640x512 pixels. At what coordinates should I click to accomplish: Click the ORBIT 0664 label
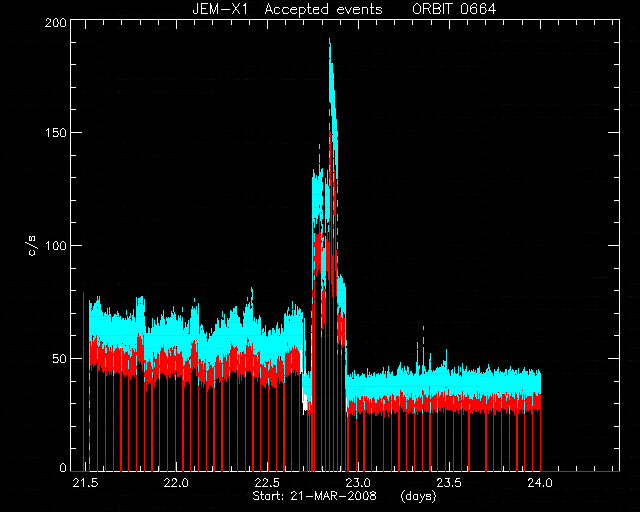pyautogui.click(x=454, y=9)
